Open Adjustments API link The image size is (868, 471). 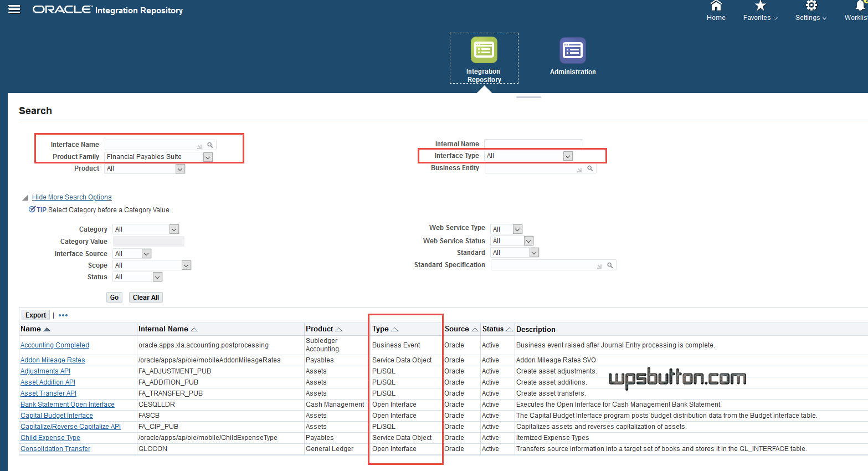pos(45,371)
